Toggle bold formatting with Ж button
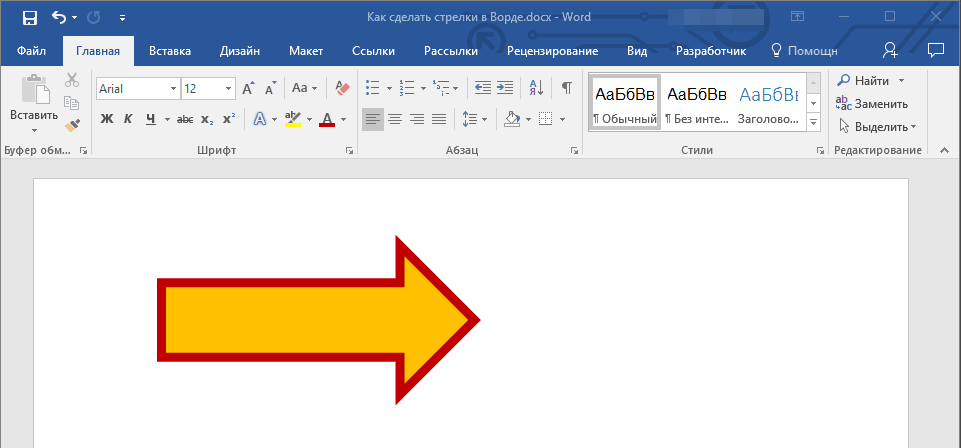961x448 pixels. click(x=107, y=119)
